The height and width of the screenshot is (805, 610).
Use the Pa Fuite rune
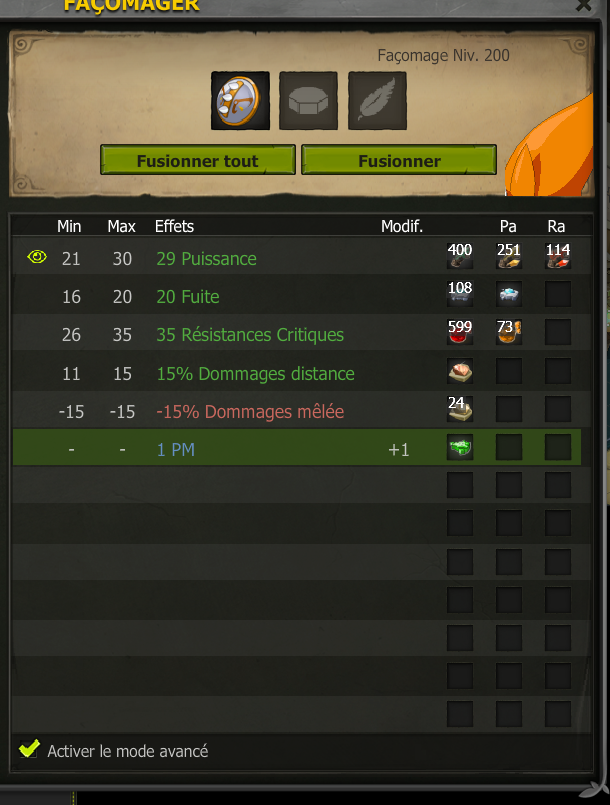point(509,294)
